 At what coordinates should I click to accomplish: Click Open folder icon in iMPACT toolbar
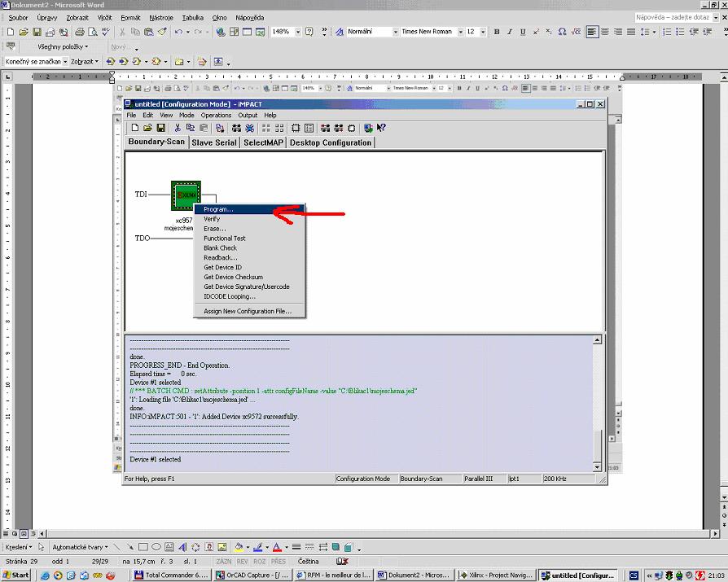pyautogui.click(x=147, y=128)
